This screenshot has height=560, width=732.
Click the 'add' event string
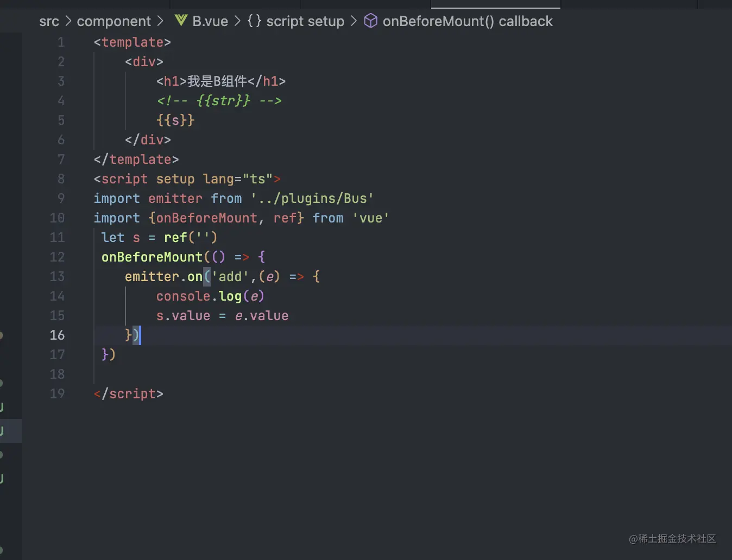tap(230, 277)
